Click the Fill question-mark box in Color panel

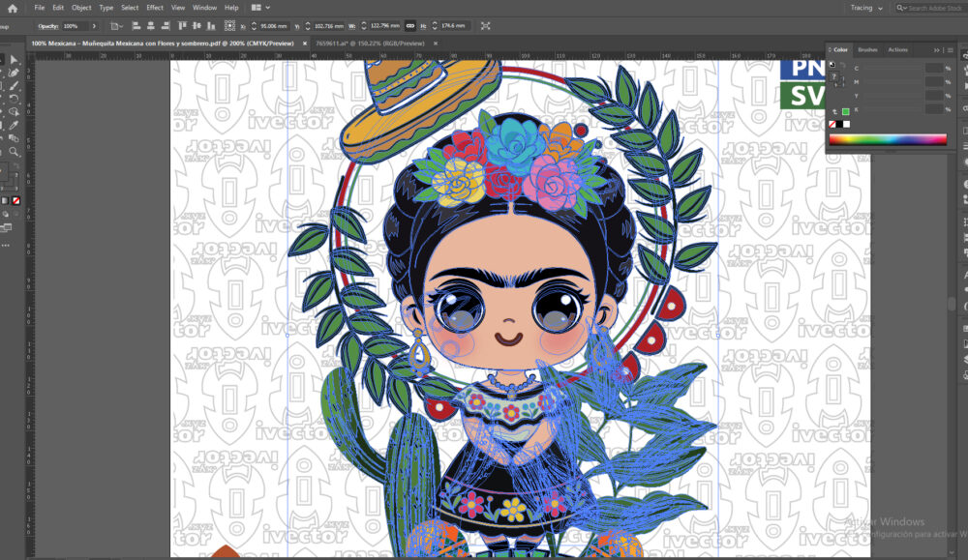(833, 77)
